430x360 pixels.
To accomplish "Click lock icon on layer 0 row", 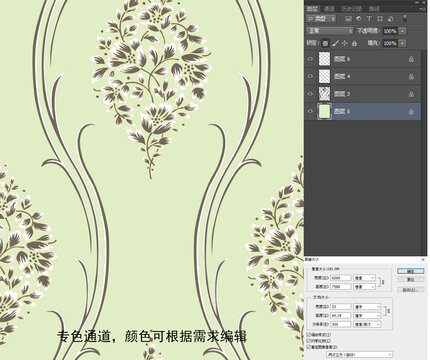I will point(411,112).
